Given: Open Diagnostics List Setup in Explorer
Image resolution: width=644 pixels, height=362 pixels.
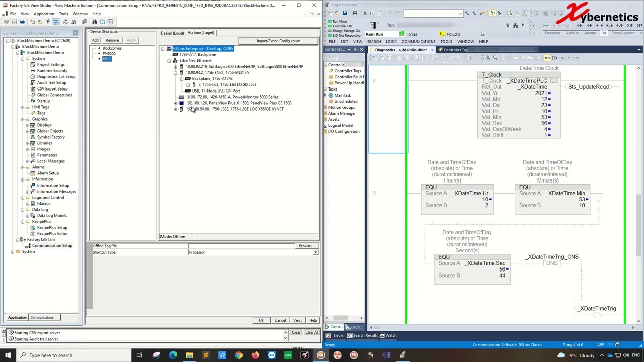Looking at the screenshot, I should click(x=56, y=77).
